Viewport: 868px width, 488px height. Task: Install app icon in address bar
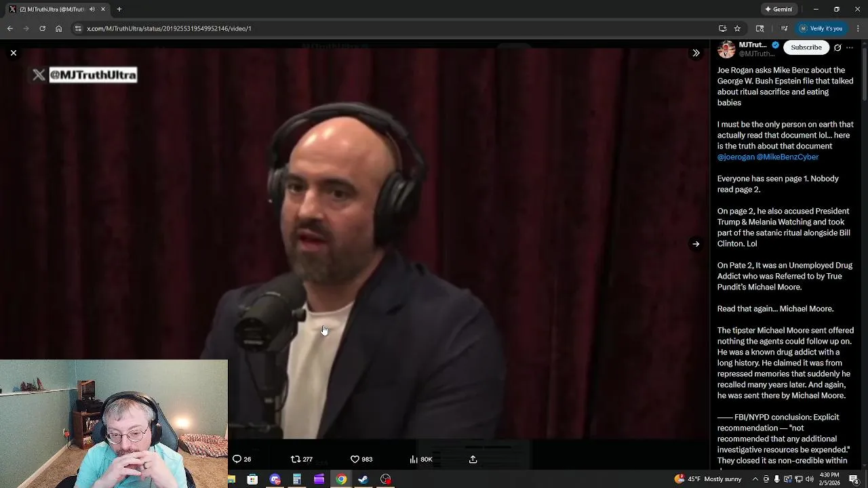(723, 28)
